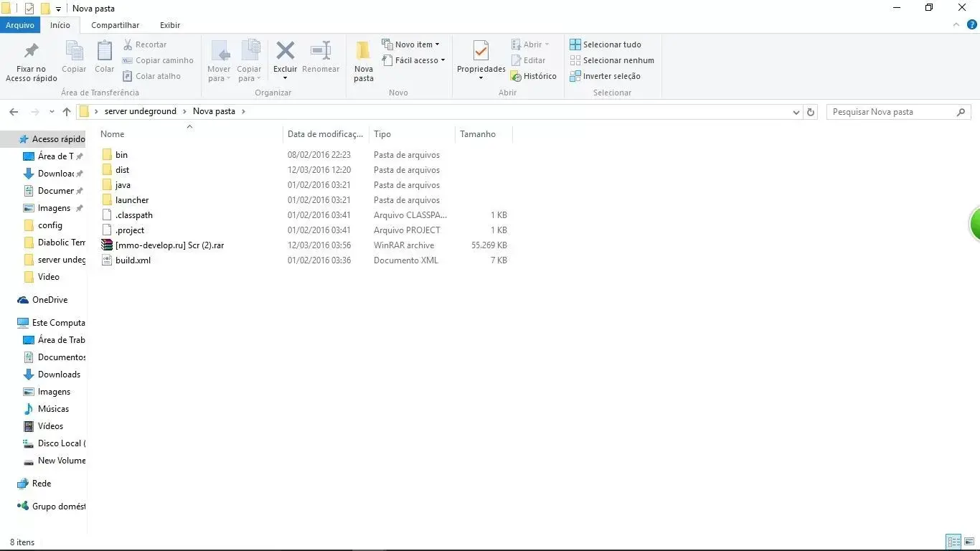Open the Video folder in the sidebar

(42, 277)
